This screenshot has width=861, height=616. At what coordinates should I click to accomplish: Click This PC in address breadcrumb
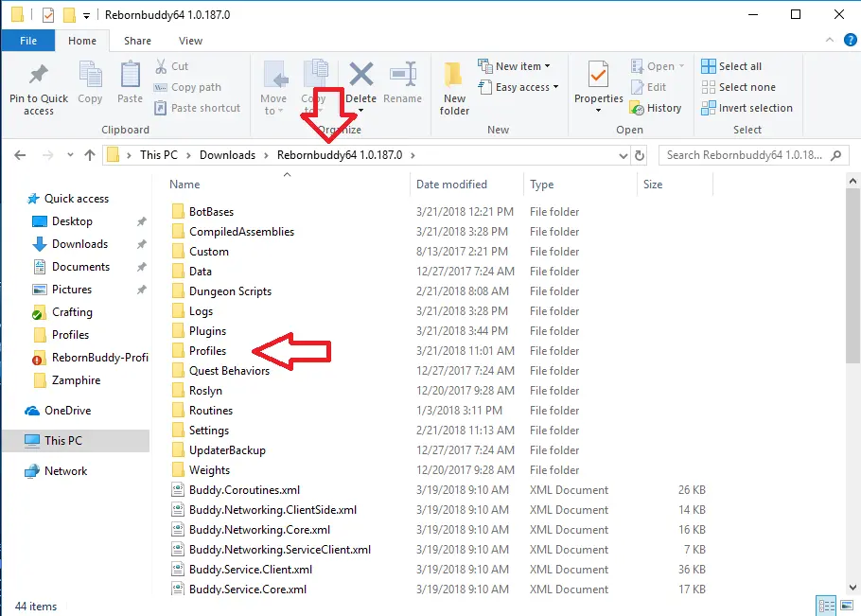[x=159, y=155]
